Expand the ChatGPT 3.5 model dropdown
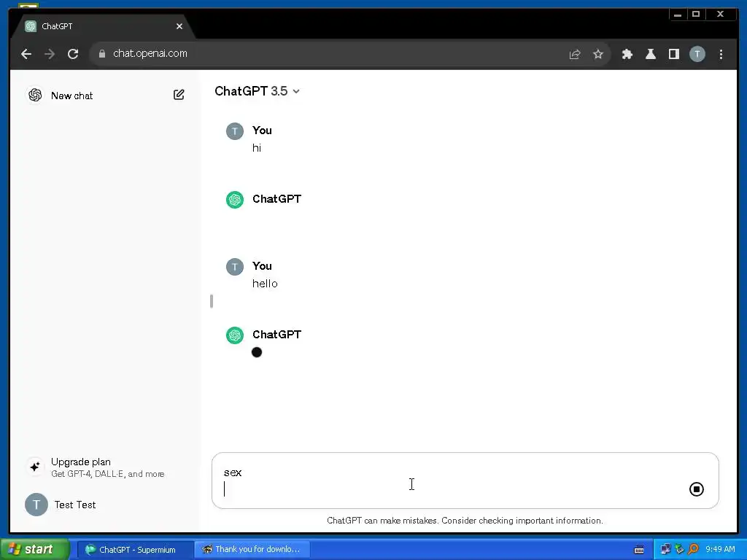This screenshot has height=560, width=747. pyautogui.click(x=258, y=91)
